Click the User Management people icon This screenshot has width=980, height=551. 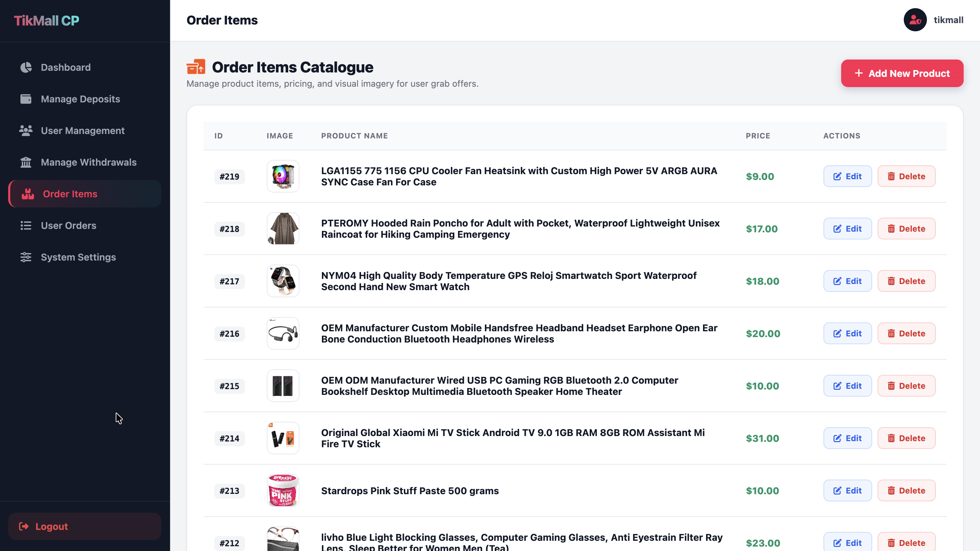[26, 130]
